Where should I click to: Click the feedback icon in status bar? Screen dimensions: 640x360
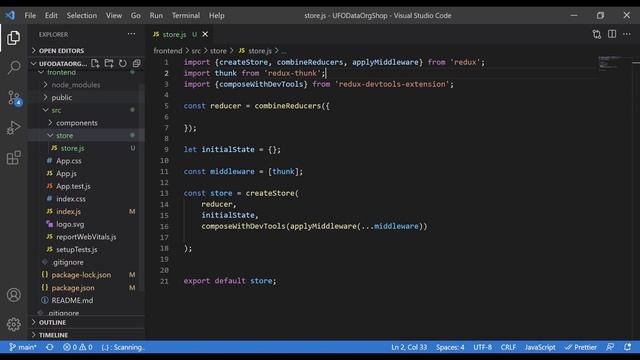point(610,347)
